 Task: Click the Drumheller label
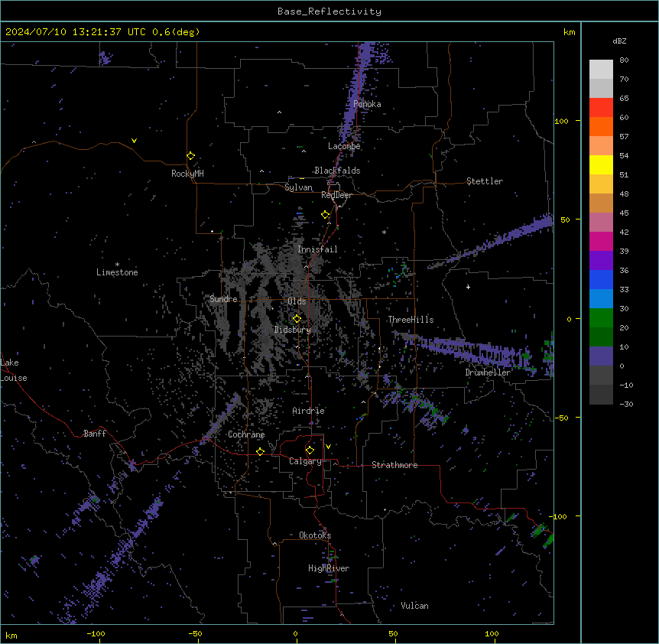[x=488, y=372]
